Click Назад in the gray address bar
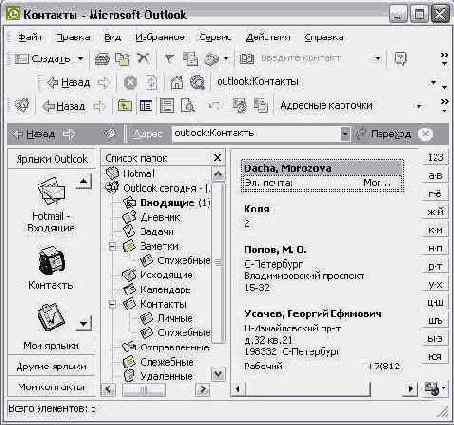 33,134
